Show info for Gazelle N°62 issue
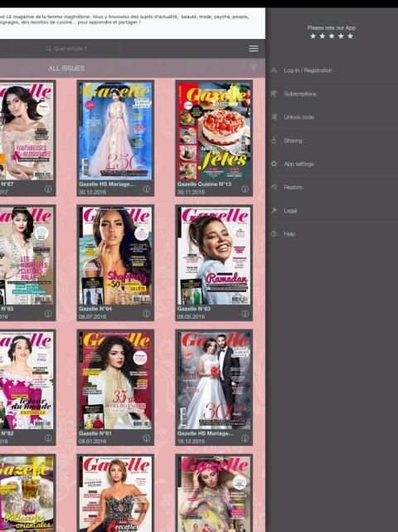Screen dimensions: 398x532 pyautogui.click(x=48, y=438)
